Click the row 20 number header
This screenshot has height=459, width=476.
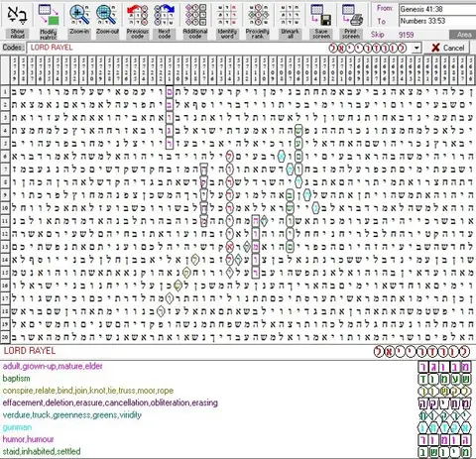(x=5, y=337)
